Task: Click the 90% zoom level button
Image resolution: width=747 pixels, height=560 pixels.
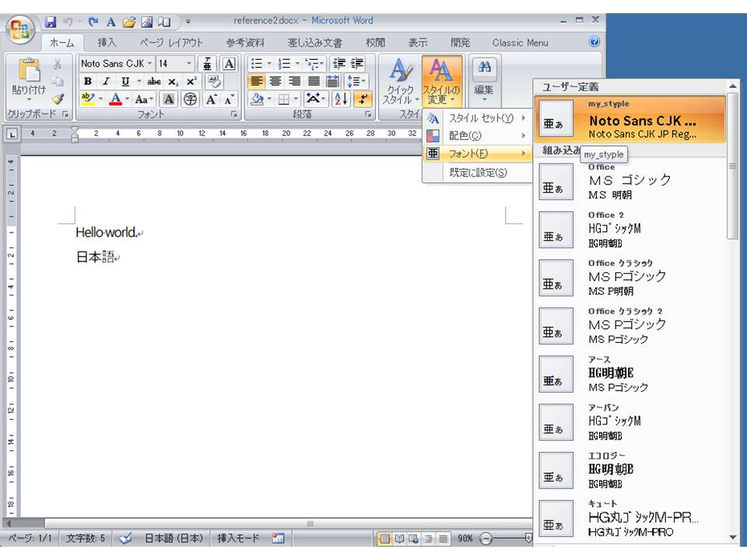Action: [x=465, y=538]
